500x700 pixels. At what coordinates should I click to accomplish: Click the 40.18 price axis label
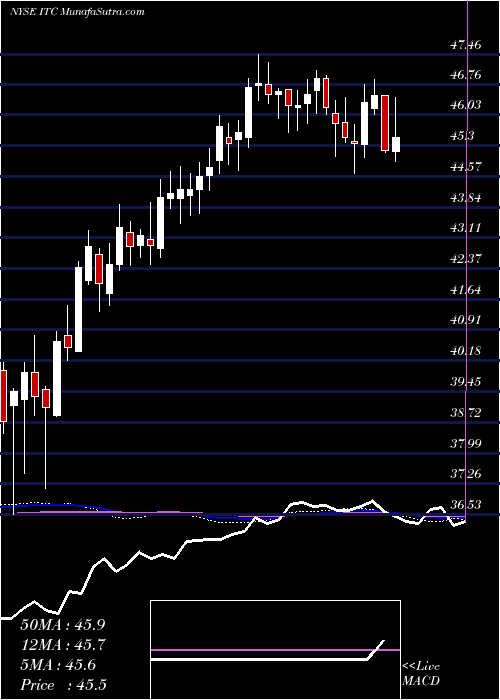(x=466, y=351)
